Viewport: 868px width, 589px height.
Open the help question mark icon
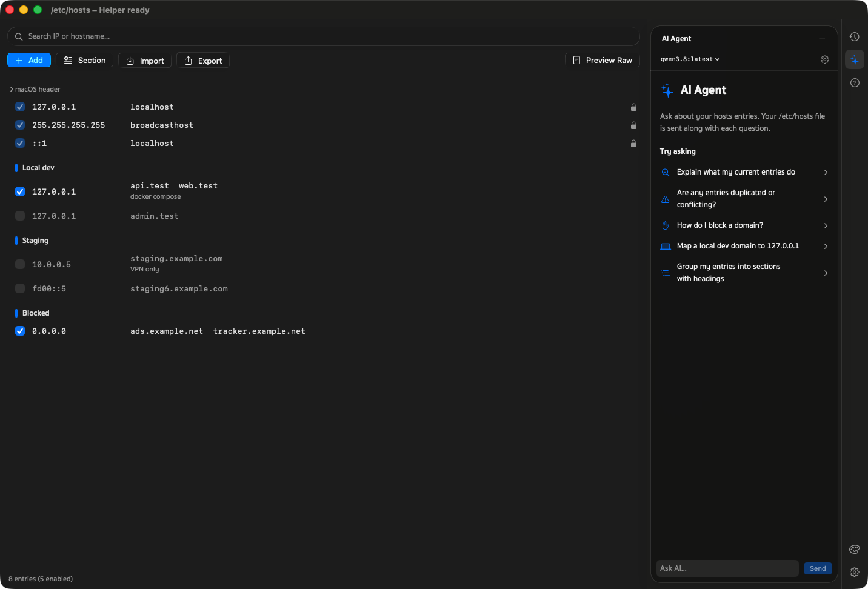(x=854, y=83)
